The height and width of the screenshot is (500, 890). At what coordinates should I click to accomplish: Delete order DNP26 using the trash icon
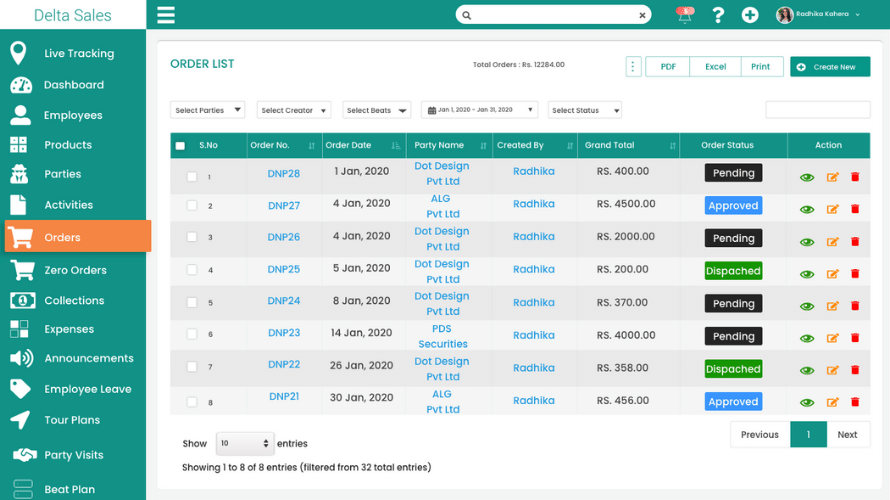(x=855, y=242)
